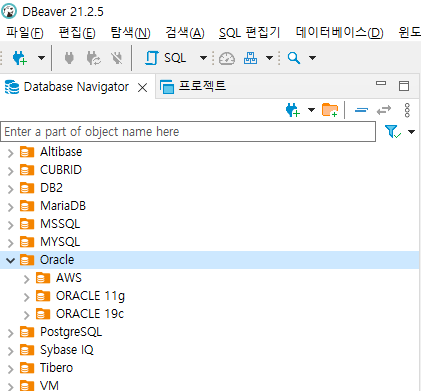Minimize the navigator panel
421x391 pixels.
pyautogui.click(x=381, y=83)
